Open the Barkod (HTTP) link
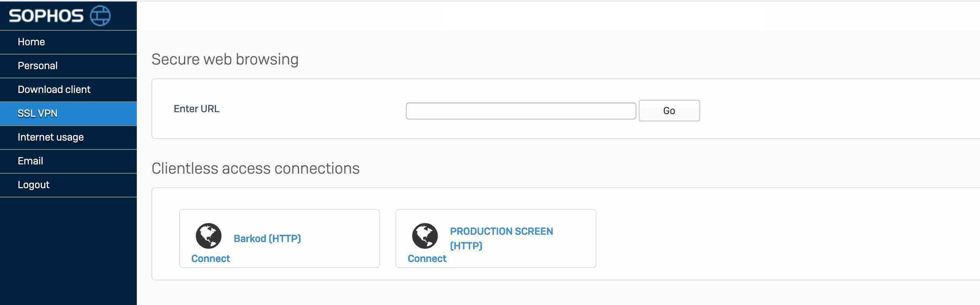Image resolution: width=980 pixels, height=305 pixels. pyautogui.click(x=267, y=239)
